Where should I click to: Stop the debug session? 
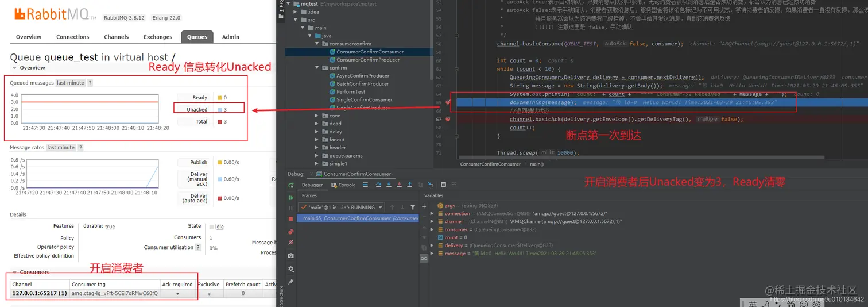[x=291, y=218]
